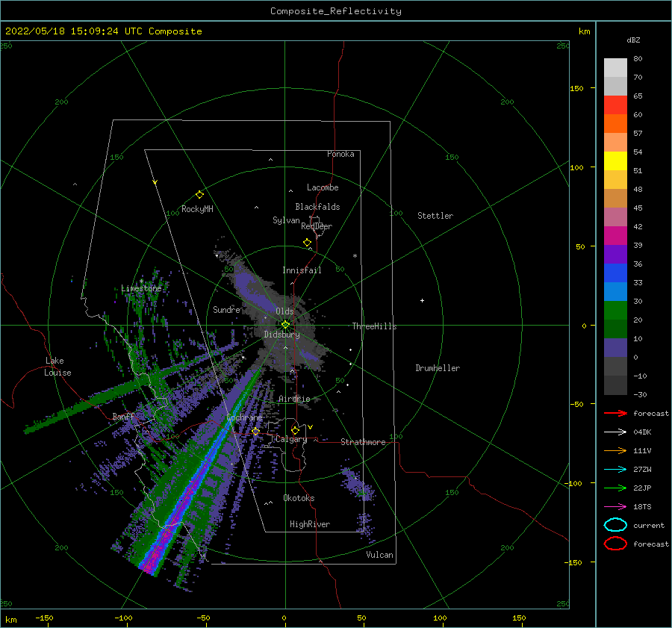Click the Lacombe city label
Screen dimensions: 672x628
click(323, 187)
